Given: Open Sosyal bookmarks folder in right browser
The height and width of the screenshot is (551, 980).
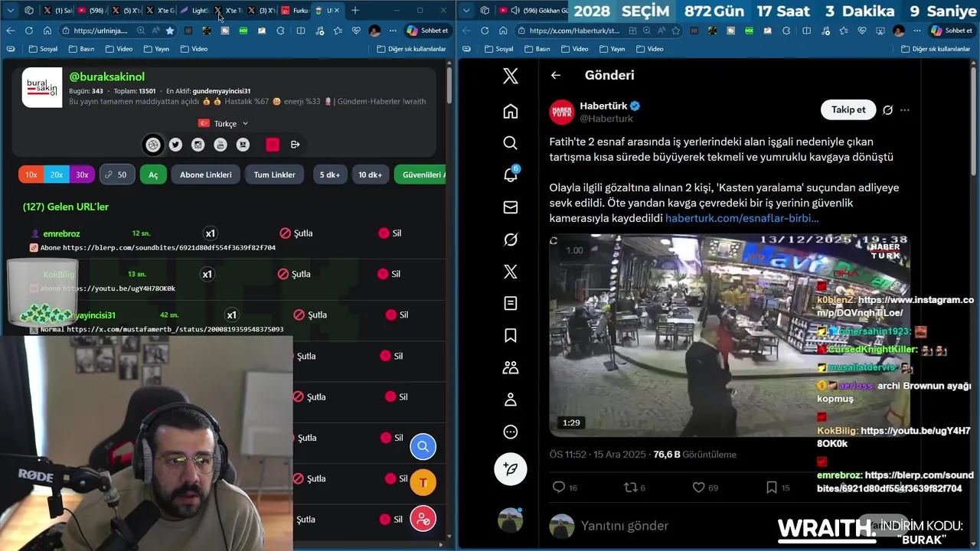Looking at the screenshot, I should [498, 48].
